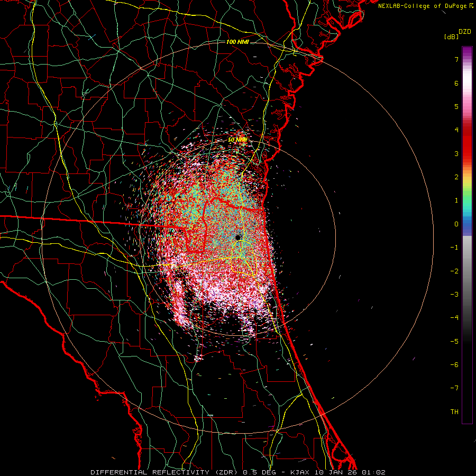
Task: Click the 2 value on the color scale
Action: pos(456,177)
